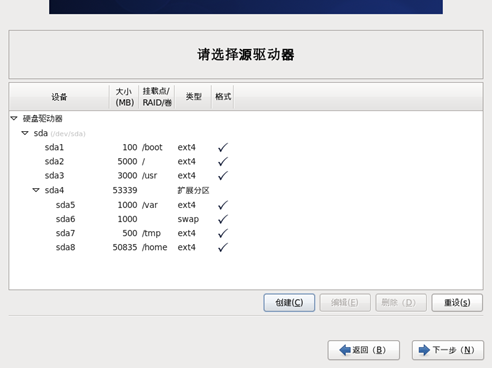
Task: Select the sda8 partition row
Action: click(246, 247)
